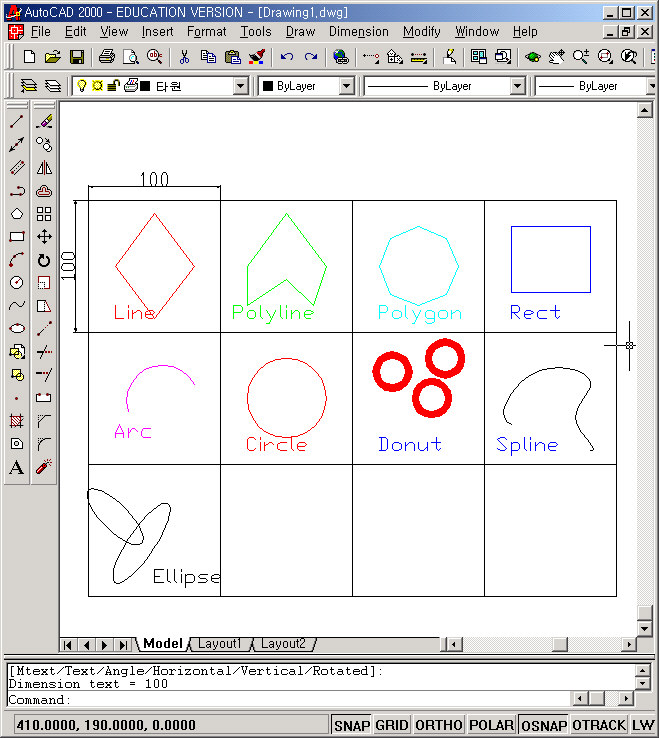Toggle POLAR tracking in status bar
Screen dimensions: 659x738
click(491, 725)
